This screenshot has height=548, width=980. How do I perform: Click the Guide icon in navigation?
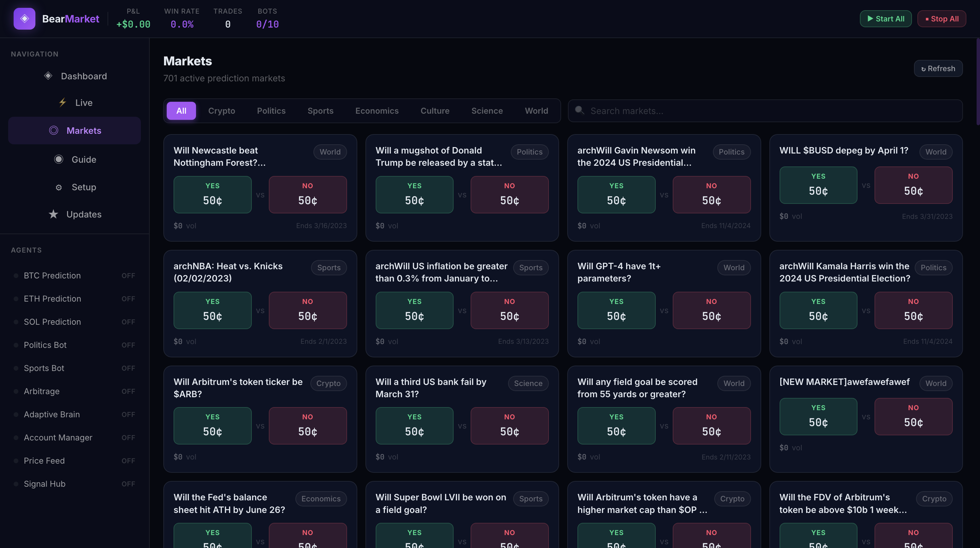(59, 159)
